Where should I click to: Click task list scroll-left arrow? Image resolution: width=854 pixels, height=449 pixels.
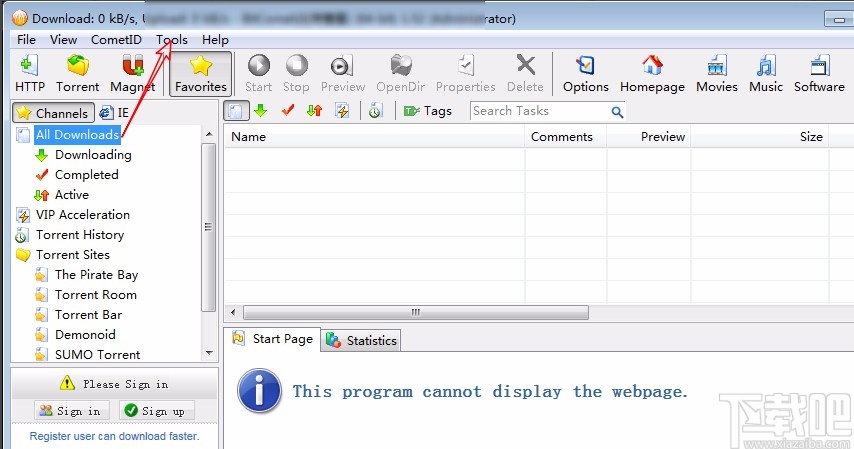[x=233, y=313]
